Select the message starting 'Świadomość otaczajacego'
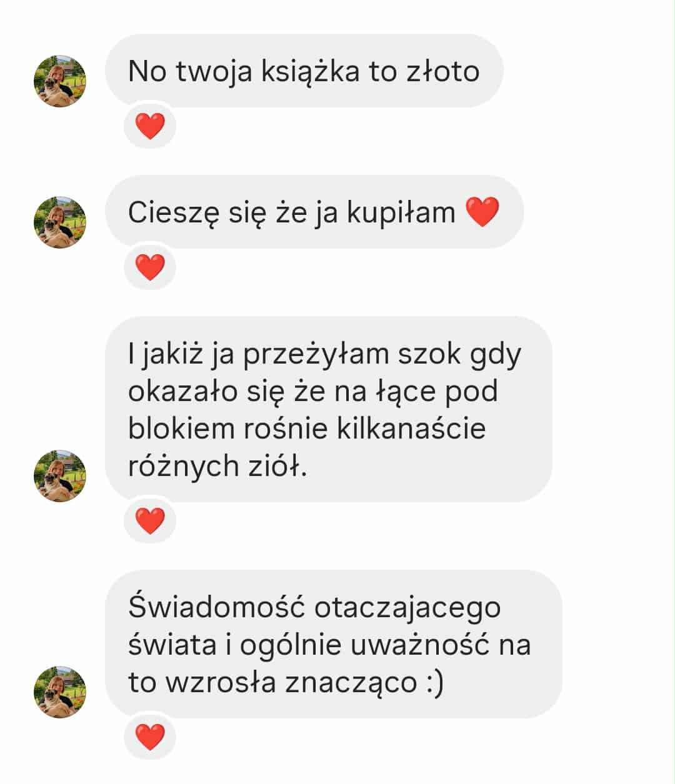Image resolution: width=675 pixels, height=784 pixels. (334, 644)
